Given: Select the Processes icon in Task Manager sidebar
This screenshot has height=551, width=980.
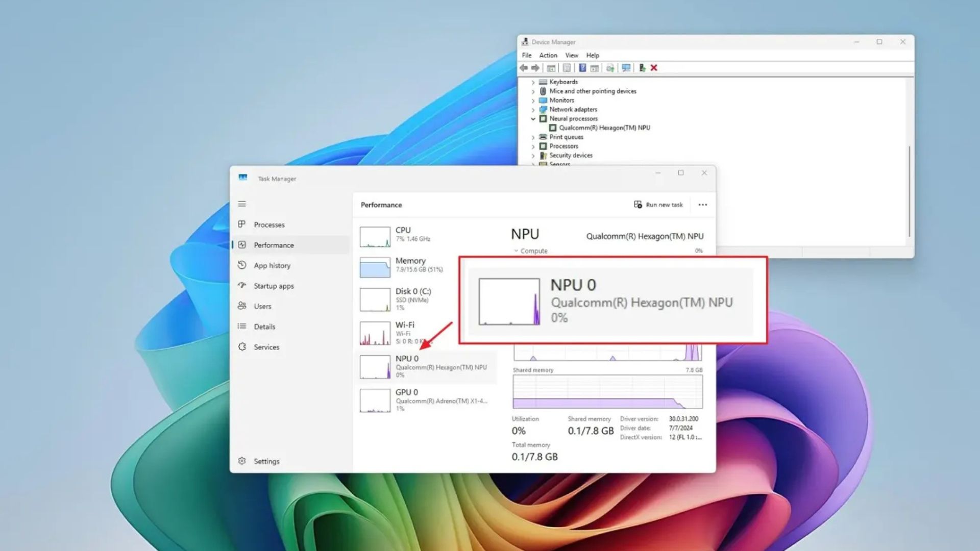Looking at the screenshot, I should coord(242,224).
